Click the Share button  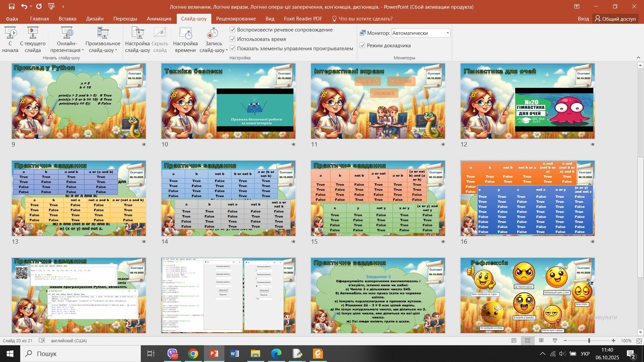(x=615, y=19)
